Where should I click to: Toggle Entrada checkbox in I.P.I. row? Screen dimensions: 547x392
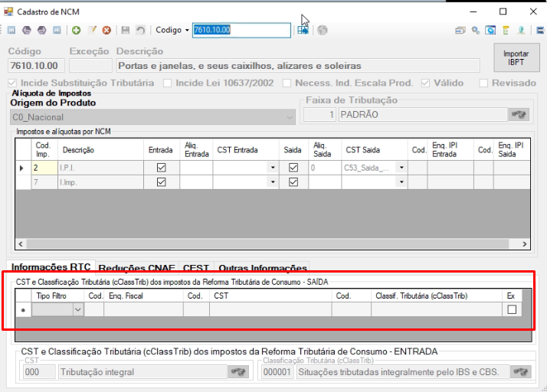click(161, 168)
